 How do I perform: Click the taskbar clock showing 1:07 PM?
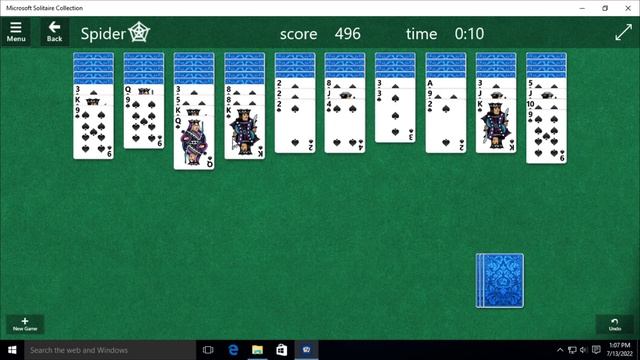(x=620, y=350)
